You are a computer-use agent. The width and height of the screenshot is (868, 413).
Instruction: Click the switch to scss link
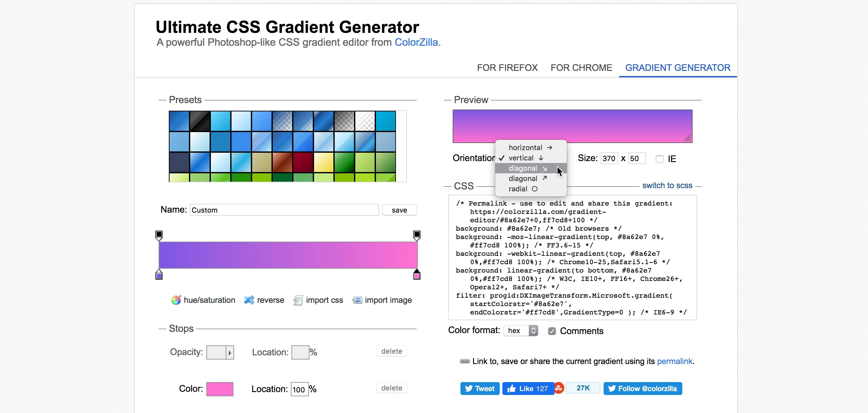point(667,186)
